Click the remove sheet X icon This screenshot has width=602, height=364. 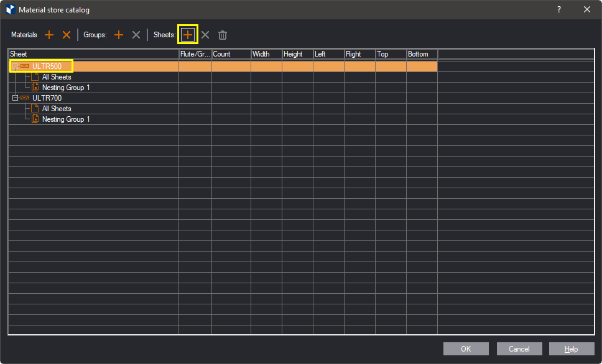click(205, 35)
